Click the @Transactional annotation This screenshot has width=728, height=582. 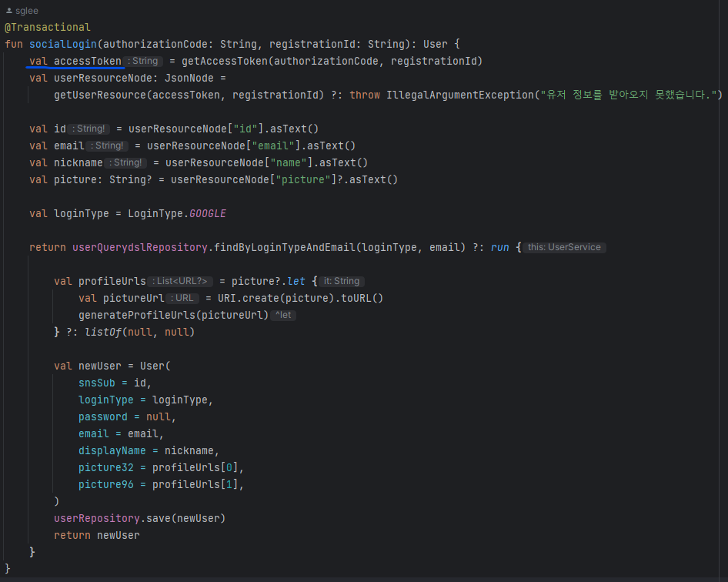click(48, 28)
